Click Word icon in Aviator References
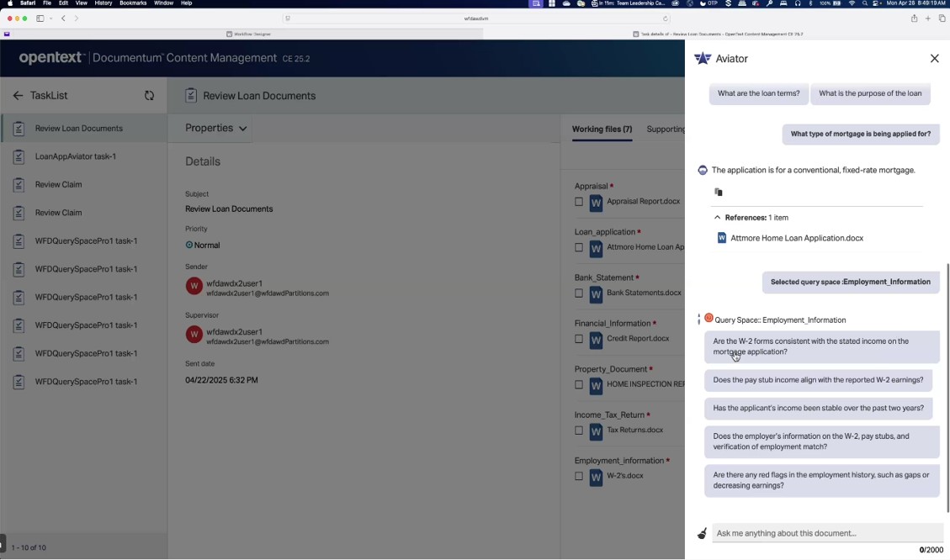950x560 pixels. [722, 238]
